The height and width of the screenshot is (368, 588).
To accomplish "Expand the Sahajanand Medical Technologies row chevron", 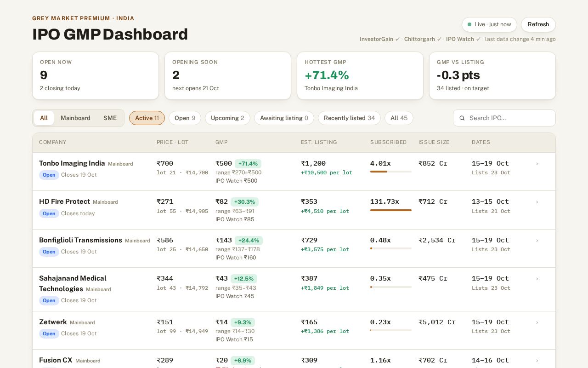I will 537,279.
